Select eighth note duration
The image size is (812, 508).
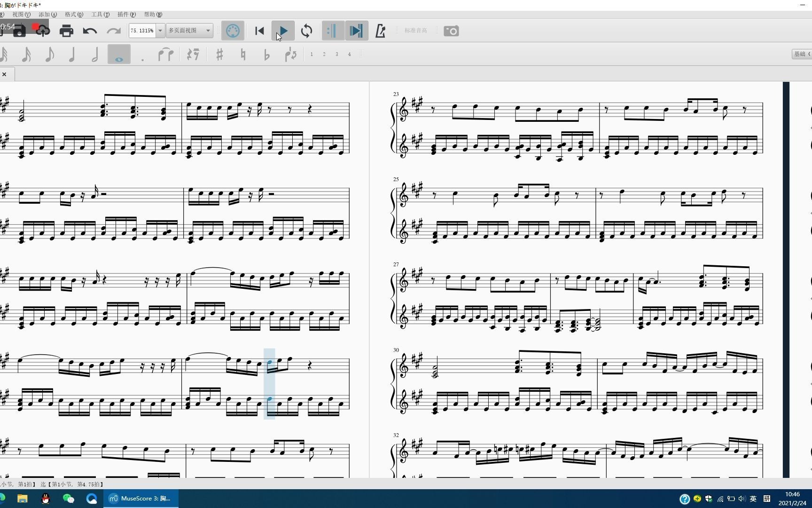click(49, 55)
